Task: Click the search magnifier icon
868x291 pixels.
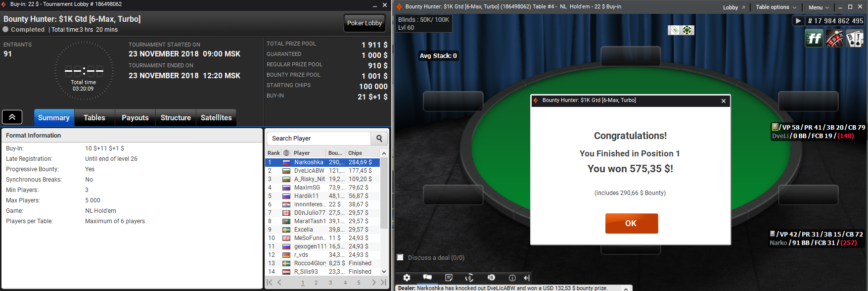Action: (x=379, y=138)
